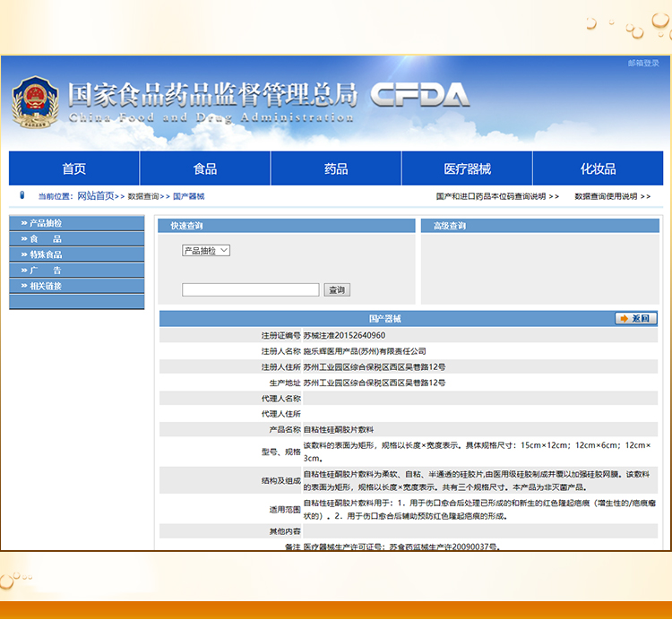This screenshot has height=620, width=672.
Task: Open 药品 in main navigation bar
Action: pos(336,168)
